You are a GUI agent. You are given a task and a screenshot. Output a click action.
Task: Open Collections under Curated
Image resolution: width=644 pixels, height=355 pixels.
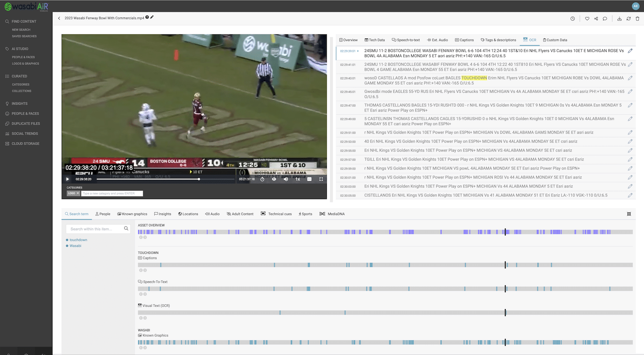point(21,91)
